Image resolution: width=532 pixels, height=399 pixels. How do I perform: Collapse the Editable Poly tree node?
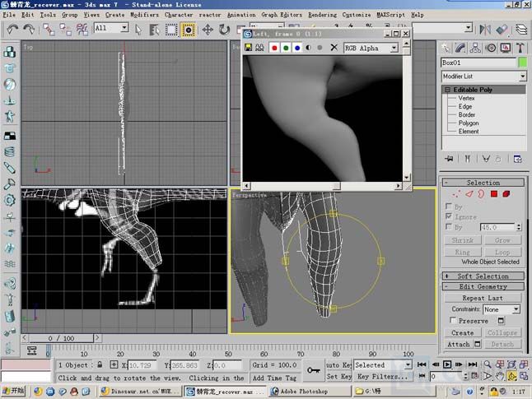[x=447, y=90]
